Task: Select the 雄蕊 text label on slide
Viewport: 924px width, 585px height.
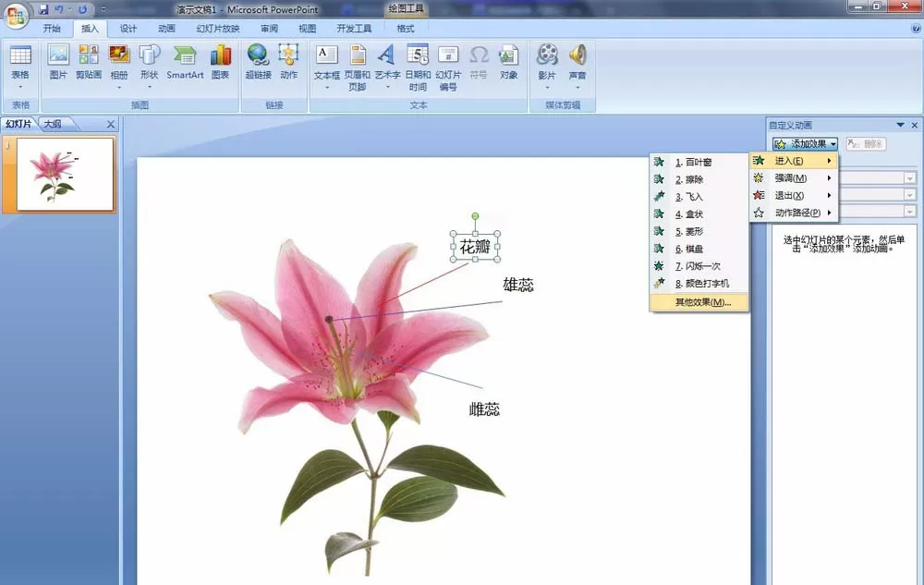Action: (518, 286)
